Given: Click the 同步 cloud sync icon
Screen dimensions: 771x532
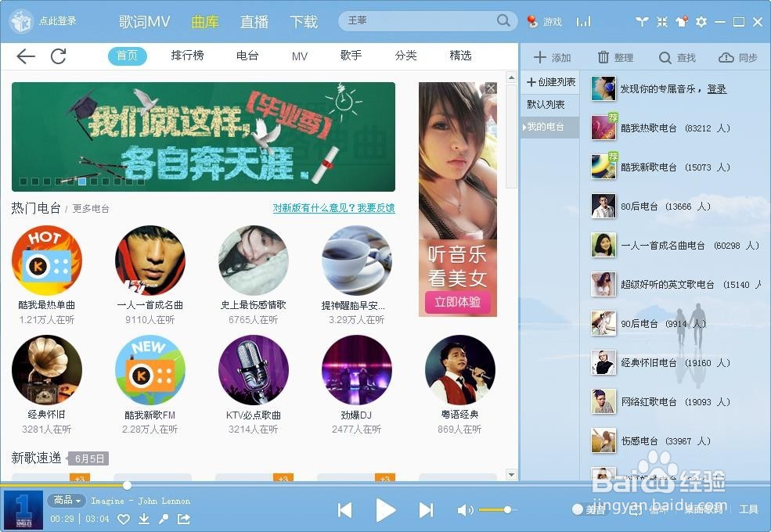Looking at the screenshot, I should coord(726,58).
